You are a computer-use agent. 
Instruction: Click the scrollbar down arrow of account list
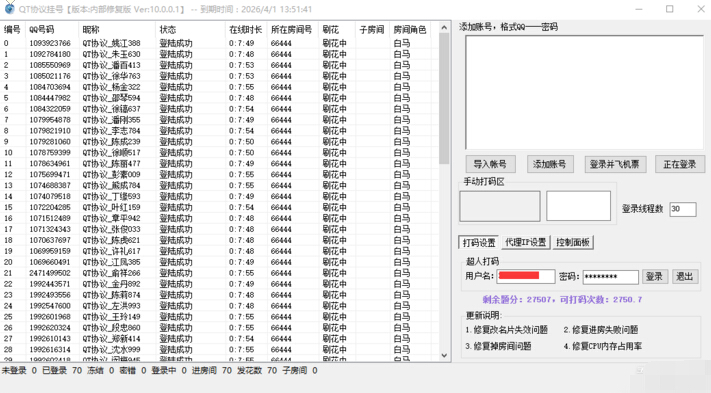coord(444,355)
